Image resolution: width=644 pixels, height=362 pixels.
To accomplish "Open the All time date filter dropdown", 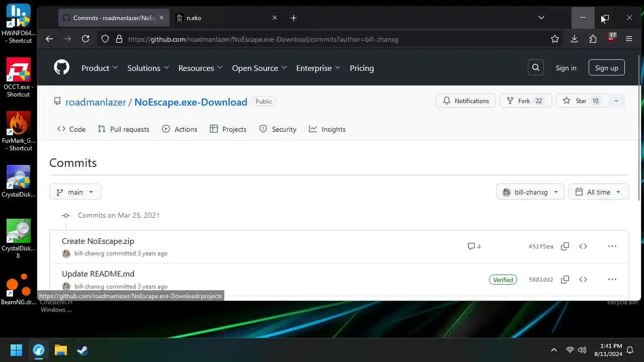I will [599, 192].
